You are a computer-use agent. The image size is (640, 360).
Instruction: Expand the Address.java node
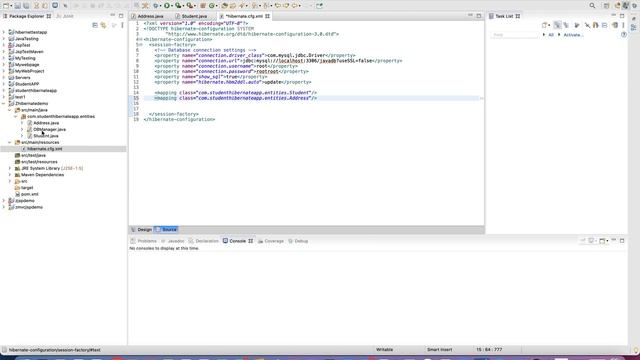coord(22,123)
